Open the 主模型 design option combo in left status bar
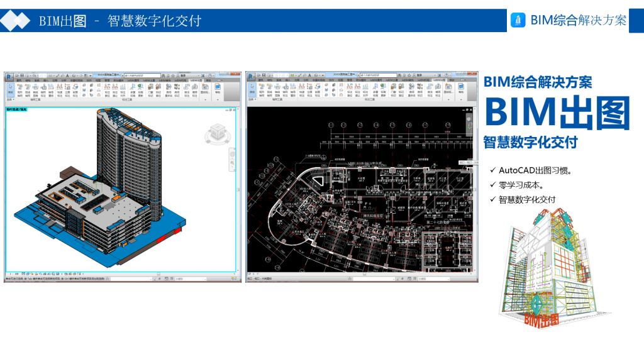This screenshot has width=644, height=342. [191, 279]
